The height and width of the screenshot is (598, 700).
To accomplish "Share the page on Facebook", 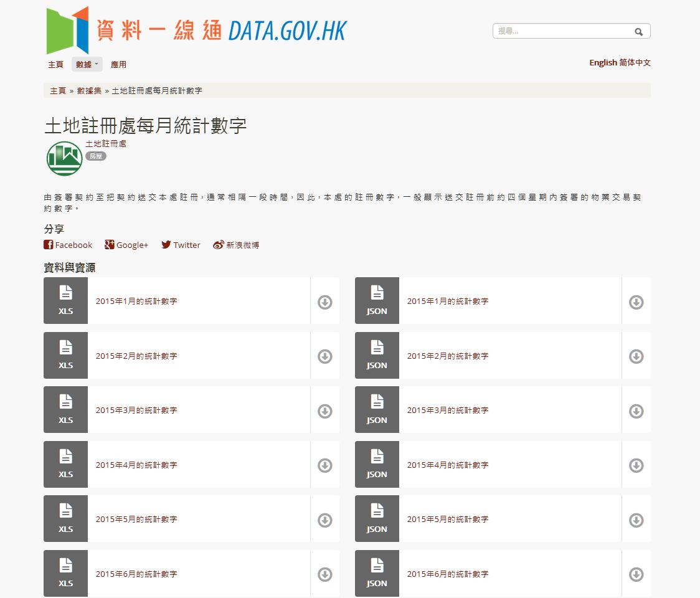I will click(68, 245).
